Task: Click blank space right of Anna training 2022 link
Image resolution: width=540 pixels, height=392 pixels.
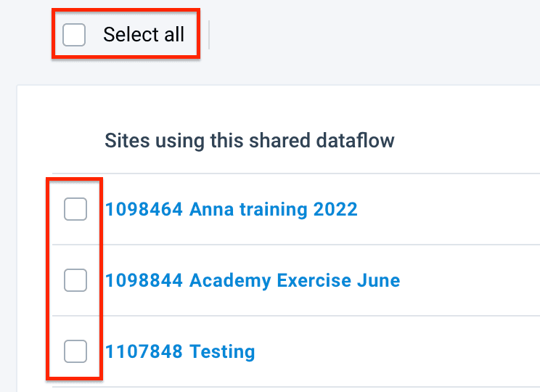Action: [450, 210]
